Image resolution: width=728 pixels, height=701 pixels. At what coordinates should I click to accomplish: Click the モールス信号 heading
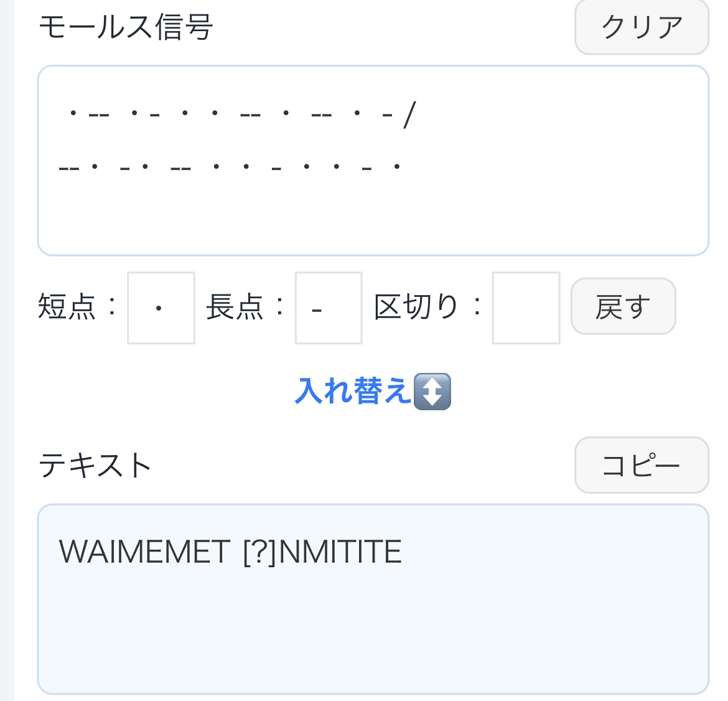(x=126, y=27)
